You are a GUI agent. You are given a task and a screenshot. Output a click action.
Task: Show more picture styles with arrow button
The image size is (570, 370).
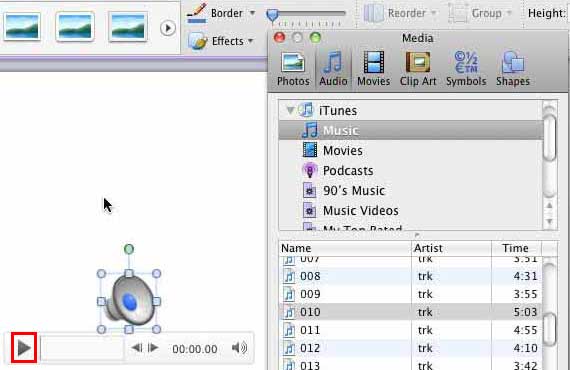pos(168,28)
